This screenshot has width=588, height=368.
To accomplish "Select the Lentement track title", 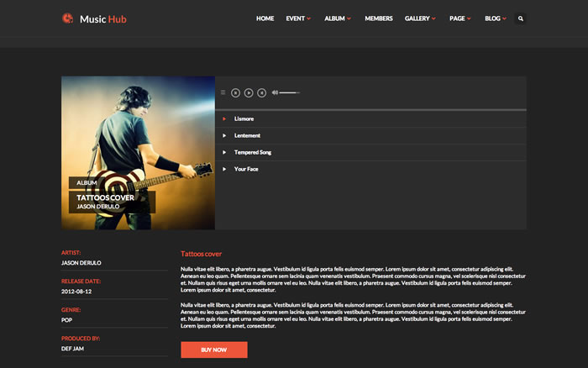I will (247, 135).
